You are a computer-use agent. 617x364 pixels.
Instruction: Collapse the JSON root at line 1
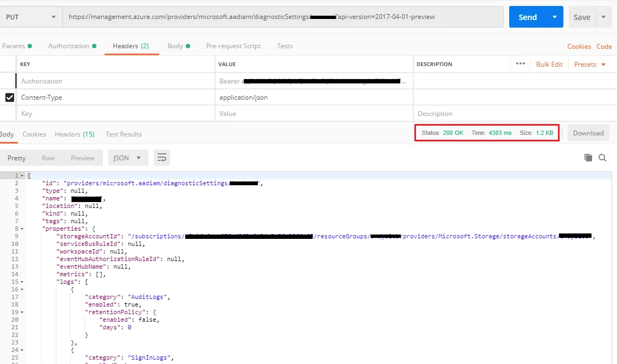coord(22,175)
